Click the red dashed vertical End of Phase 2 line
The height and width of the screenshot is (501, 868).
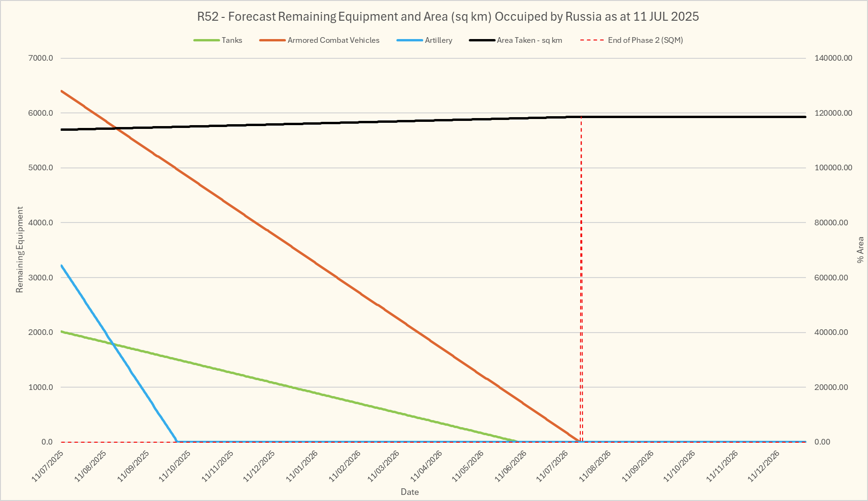[x=581, y=282]
